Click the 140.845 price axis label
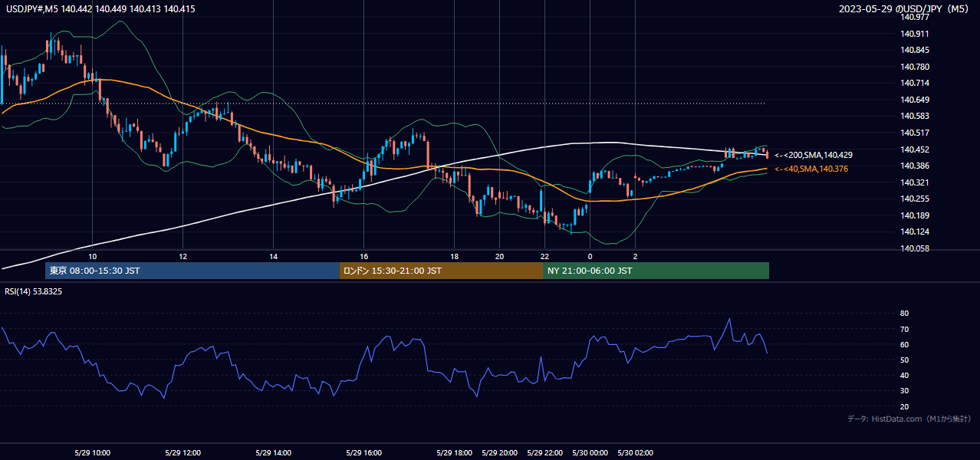 915,50
